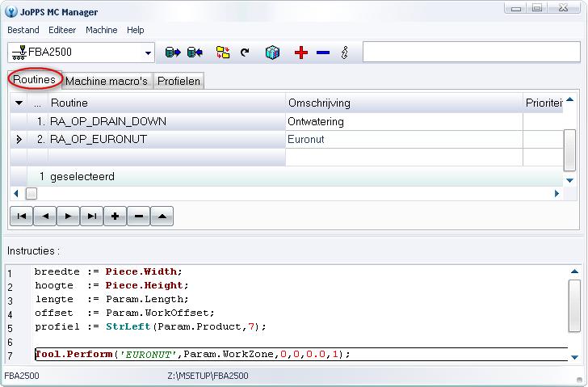Click navigator minus delete record button
The width and height of the screenshot is (588, 387).
pos(138,216)
